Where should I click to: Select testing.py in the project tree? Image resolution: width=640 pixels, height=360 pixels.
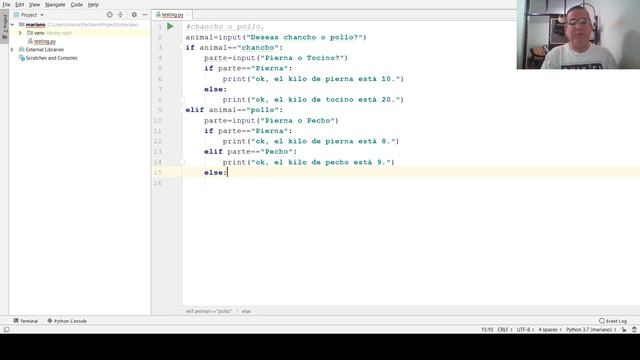click(x=45, y=41)
